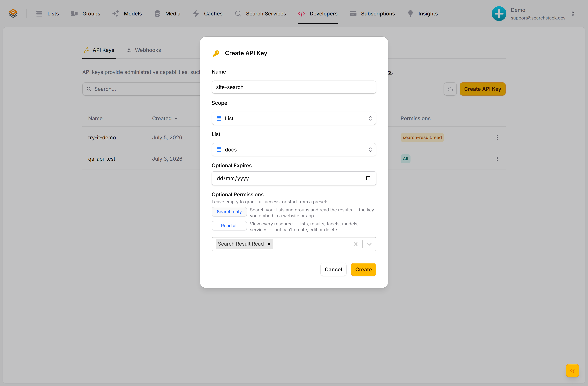This screenshot has height=386, width=588.
Task: Remove the Search Result Read tag
Action: [269, 244]
